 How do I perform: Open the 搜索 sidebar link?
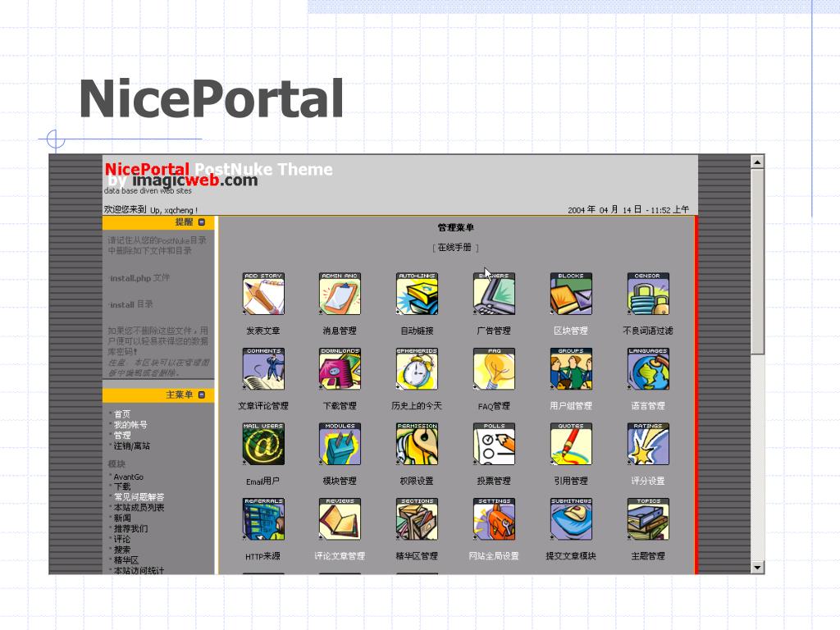[121, 550]
